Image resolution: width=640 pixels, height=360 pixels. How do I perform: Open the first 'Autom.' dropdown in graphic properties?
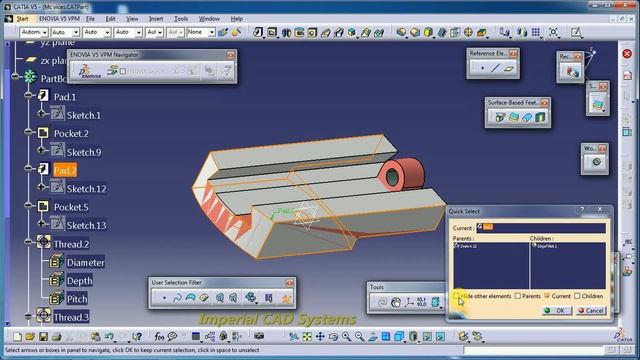(x=44, y=32)
